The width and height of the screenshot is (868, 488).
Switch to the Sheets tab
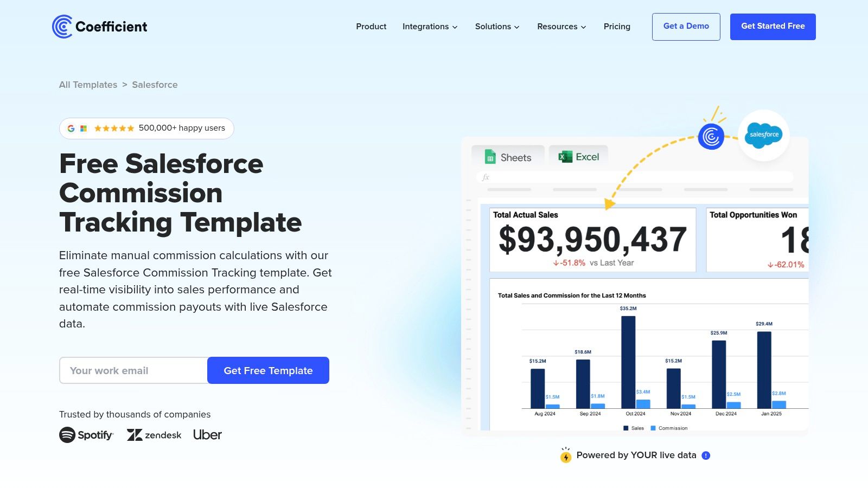tap(508, 157)
